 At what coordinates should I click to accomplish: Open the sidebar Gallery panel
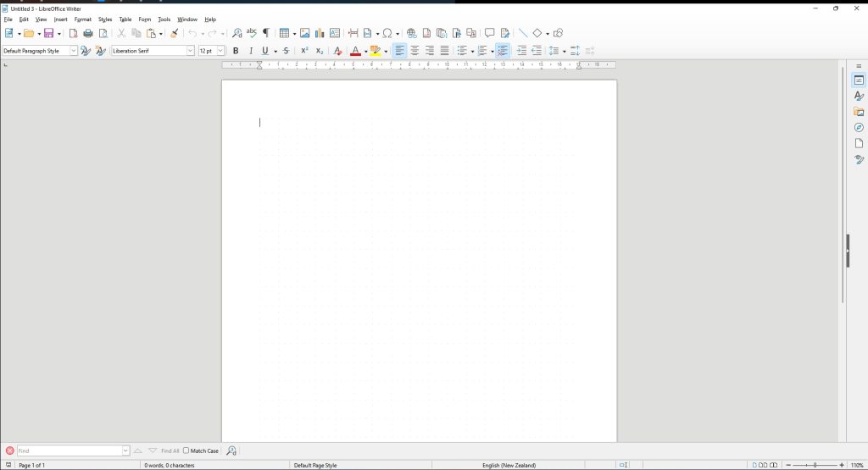(x=859, y=112)
